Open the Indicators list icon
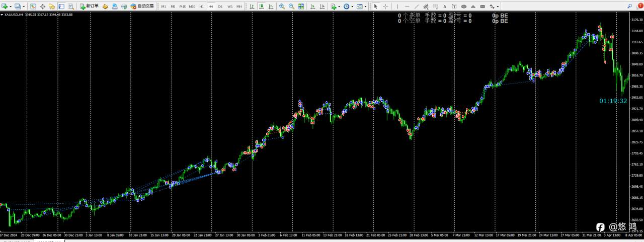This screenshot has height=242, width=644. coord(333,6)
